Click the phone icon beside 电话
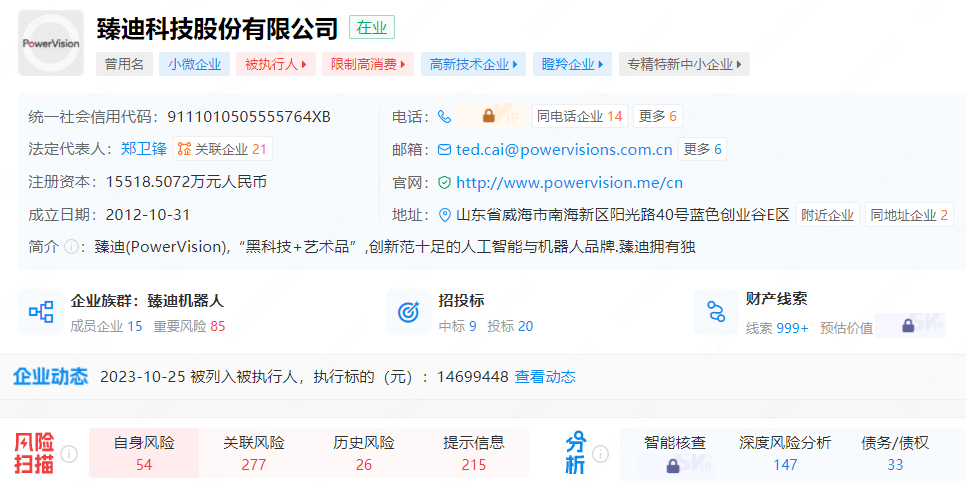 pyautogui.click(x=445, y=116)
